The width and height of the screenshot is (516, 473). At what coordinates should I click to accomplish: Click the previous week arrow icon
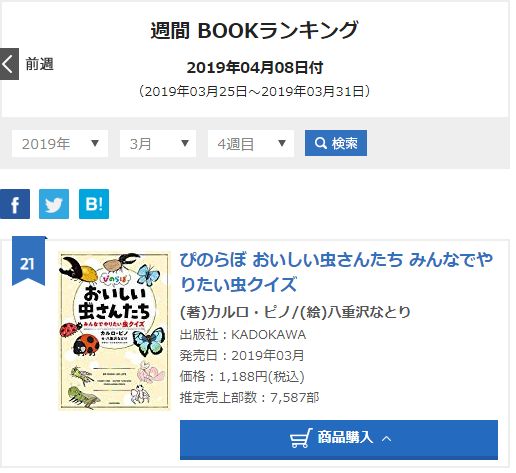pyautogui.click(x=9, y=64)
